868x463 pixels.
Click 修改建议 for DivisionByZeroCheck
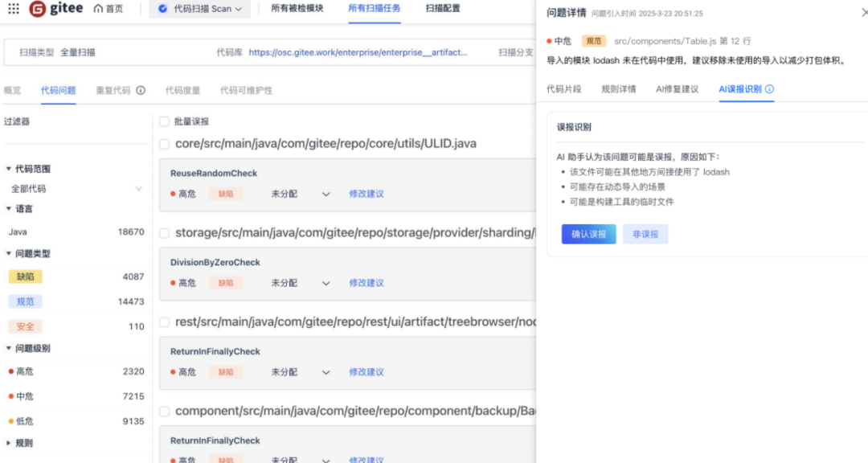click(x=366, y=283)
